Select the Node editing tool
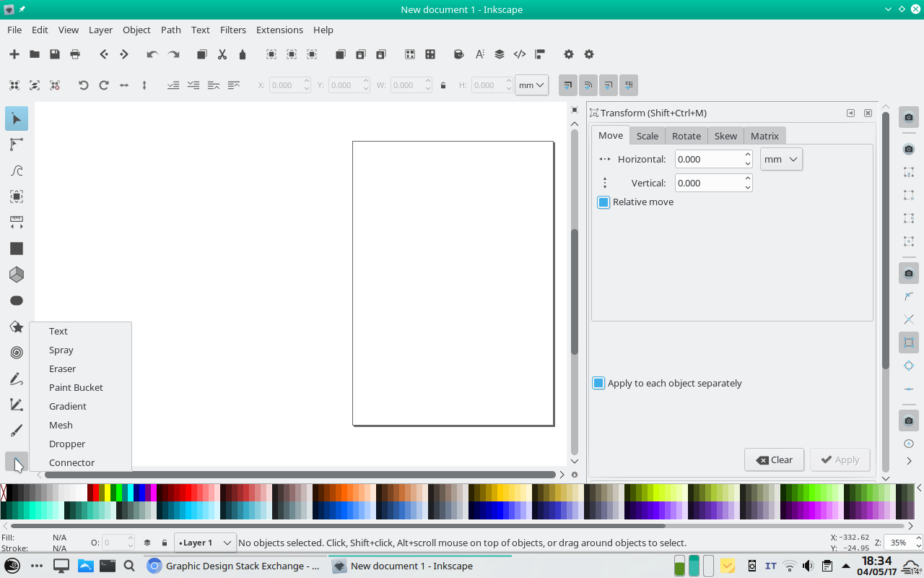924x578 pixels. (x=17, y=144)
